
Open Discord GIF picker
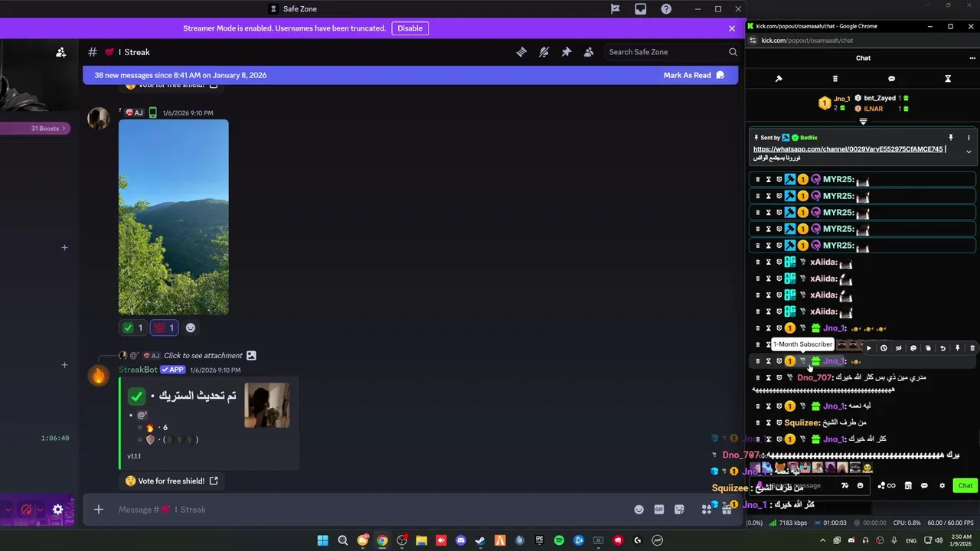click(x=659, y=510)
